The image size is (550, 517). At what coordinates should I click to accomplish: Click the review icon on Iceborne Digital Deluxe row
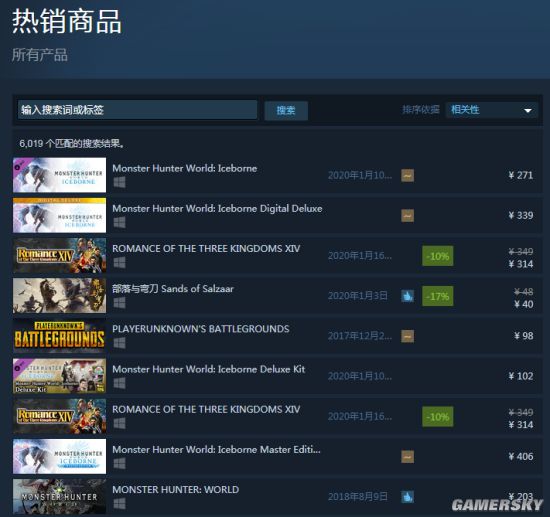point(407,215)
